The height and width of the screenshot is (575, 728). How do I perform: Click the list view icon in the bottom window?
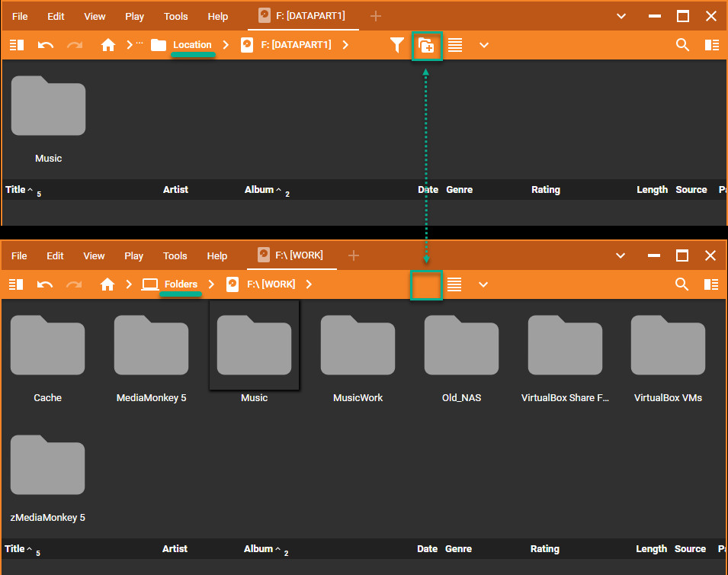pyautogui.click(x=454, y=284)
